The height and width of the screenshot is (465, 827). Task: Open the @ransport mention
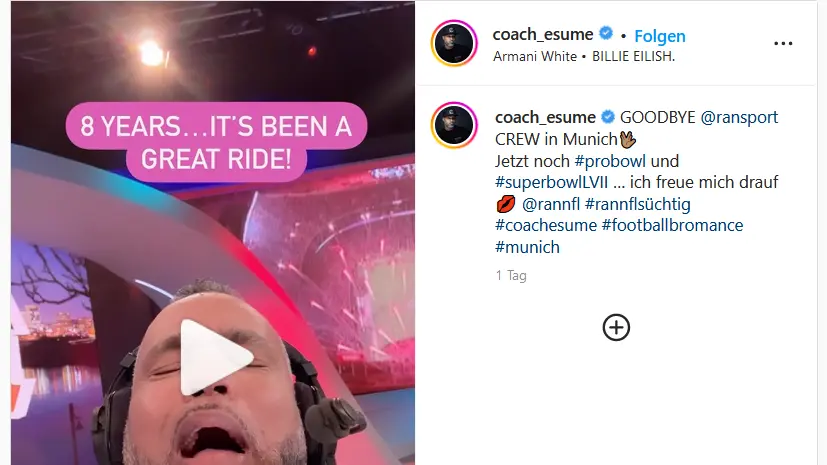pos(739,117)
